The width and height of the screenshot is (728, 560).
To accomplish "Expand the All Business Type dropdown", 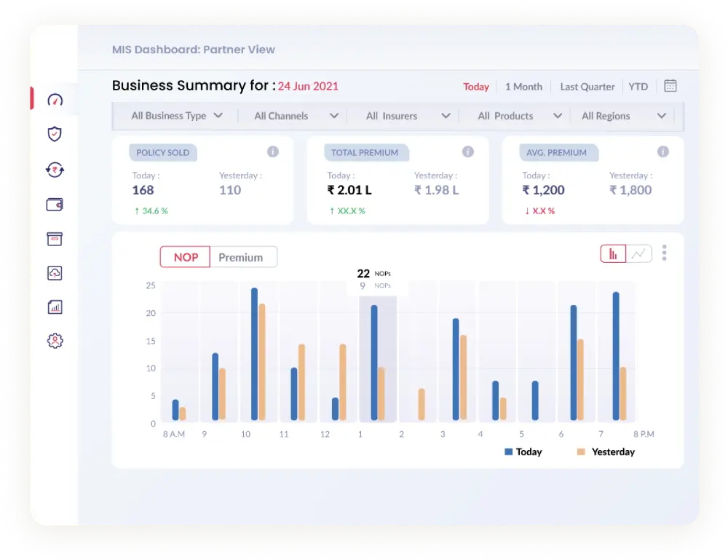I will pos(176,116).
